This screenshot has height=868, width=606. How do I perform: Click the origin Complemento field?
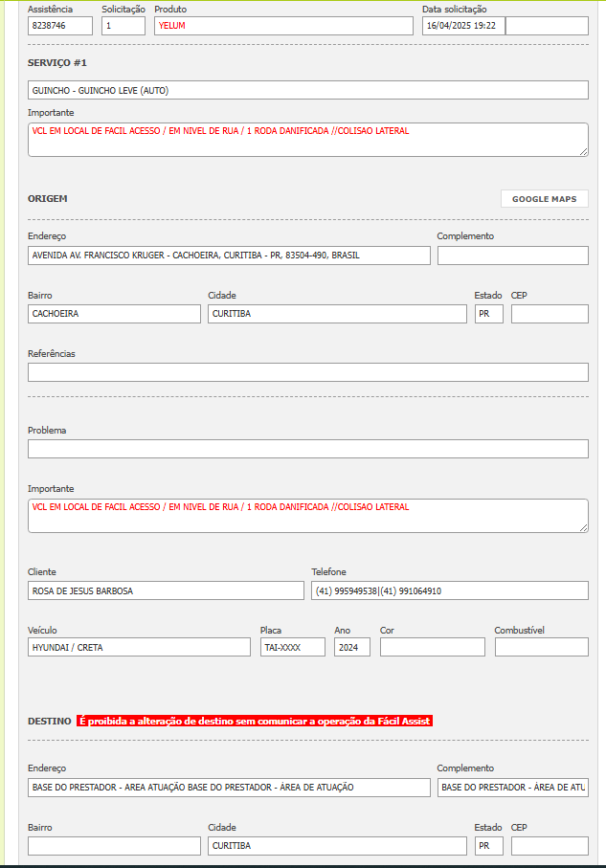(513, 256)
